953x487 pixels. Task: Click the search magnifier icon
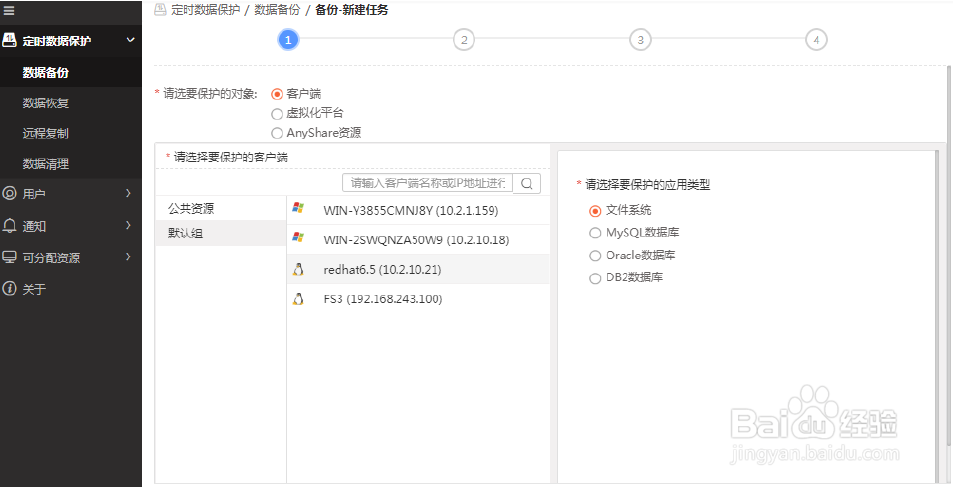[527, 183]
